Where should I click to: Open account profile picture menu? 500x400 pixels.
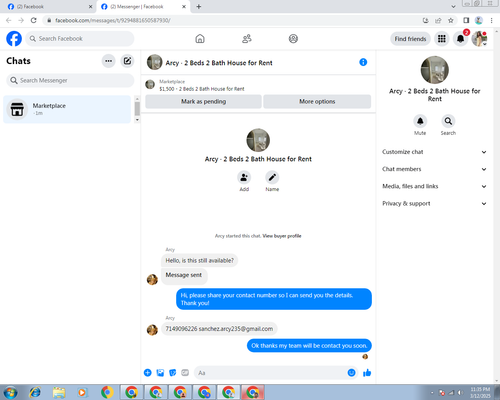(479, 39)
